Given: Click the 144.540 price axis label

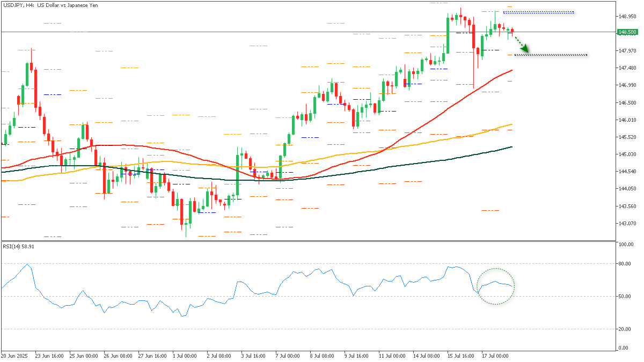Looking at the screenshot, I should pyautogui.click(x=627, y=172).
